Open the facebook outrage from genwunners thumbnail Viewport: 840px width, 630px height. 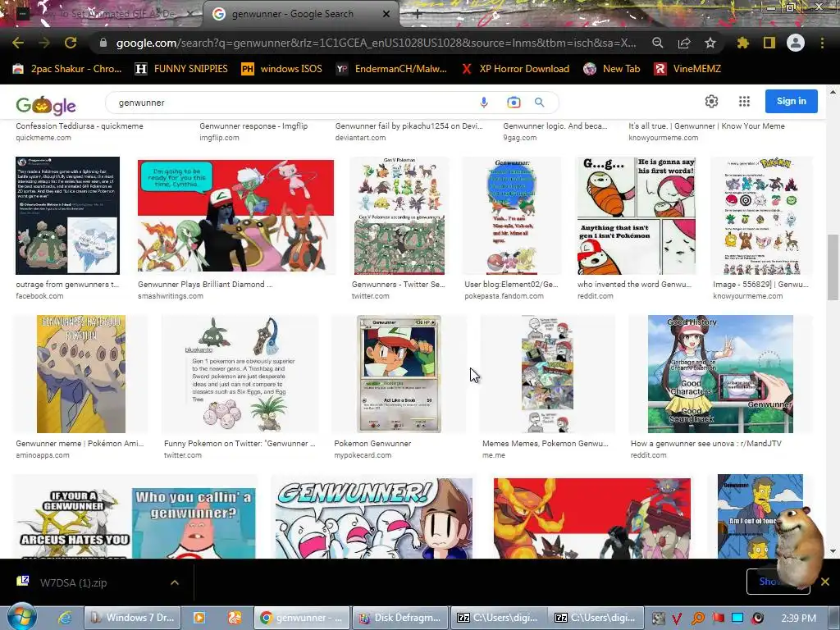pyautogui.click(x=67, y=216)
